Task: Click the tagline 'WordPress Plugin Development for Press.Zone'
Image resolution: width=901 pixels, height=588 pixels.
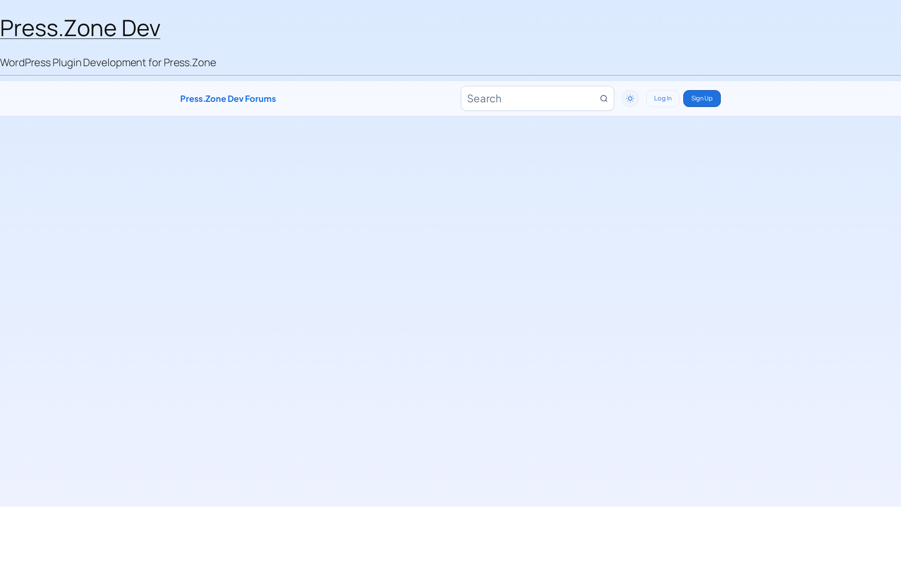Action: tap(108, 62)
